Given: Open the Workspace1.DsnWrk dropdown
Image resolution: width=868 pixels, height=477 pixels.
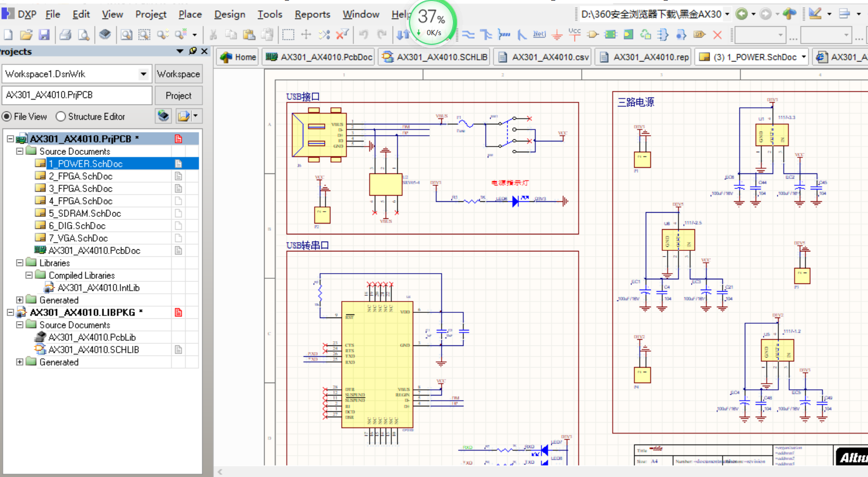Looking at the screenshot, I should pos(143,74).
